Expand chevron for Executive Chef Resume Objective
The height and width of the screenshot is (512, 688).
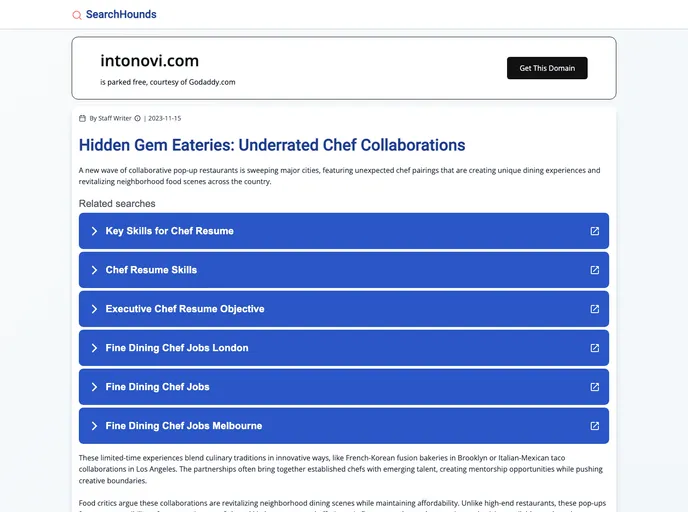tap(94, 309)
